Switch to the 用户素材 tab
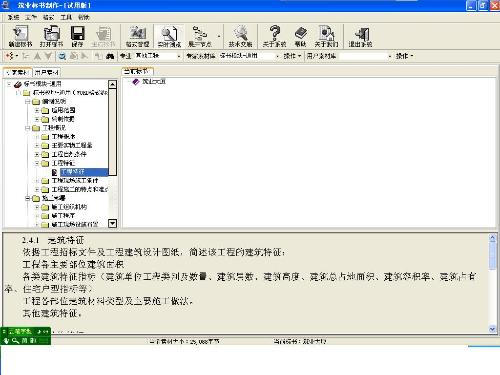Screen dimensions: 500x375 47,72
